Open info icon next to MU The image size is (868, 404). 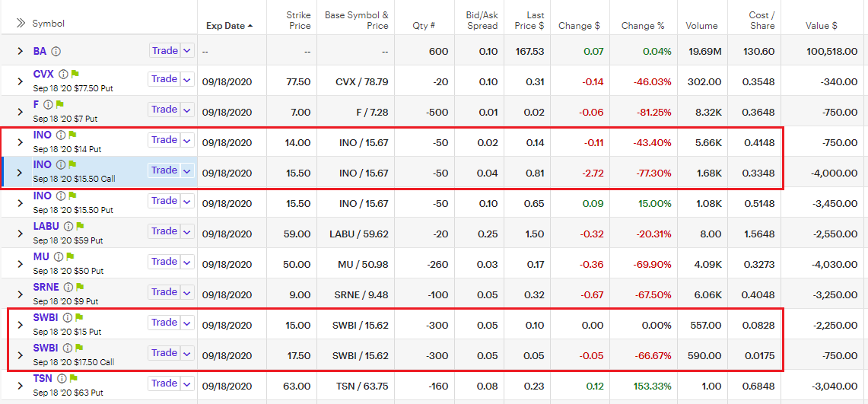(58, 257)
